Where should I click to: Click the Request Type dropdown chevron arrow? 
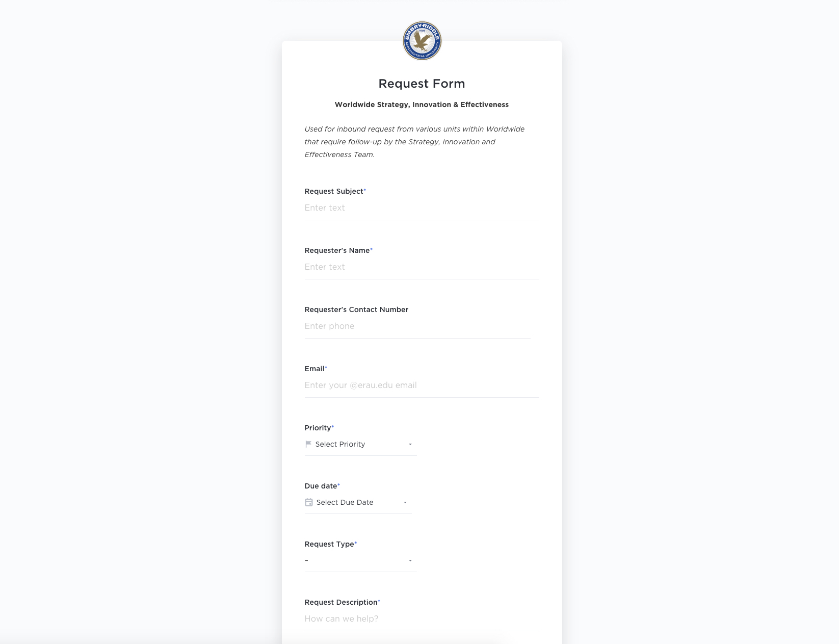(410, 560)
